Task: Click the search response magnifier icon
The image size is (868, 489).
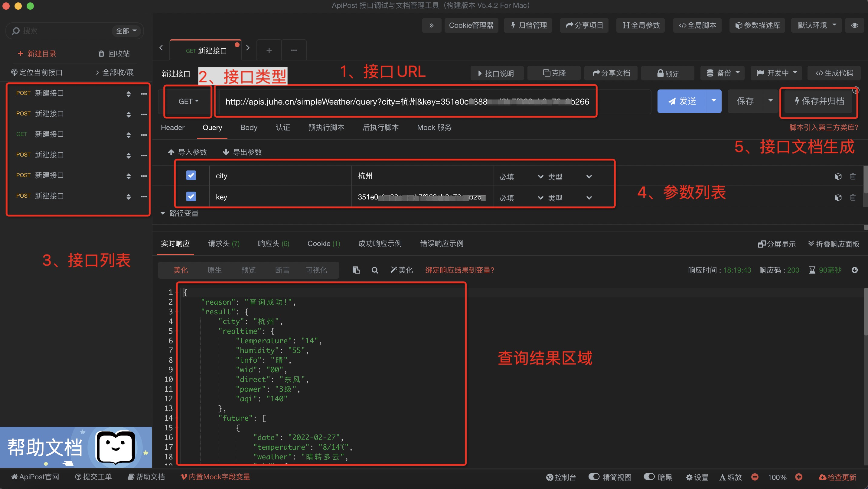Action: 375,270
